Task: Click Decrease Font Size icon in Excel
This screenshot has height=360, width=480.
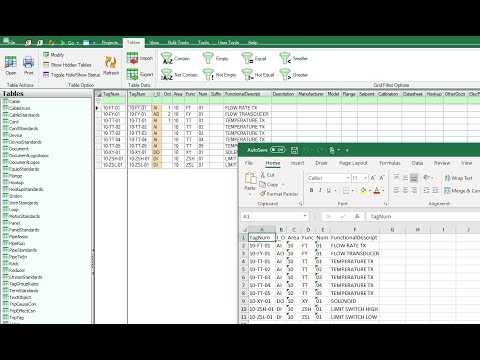Action: point(382,178)
